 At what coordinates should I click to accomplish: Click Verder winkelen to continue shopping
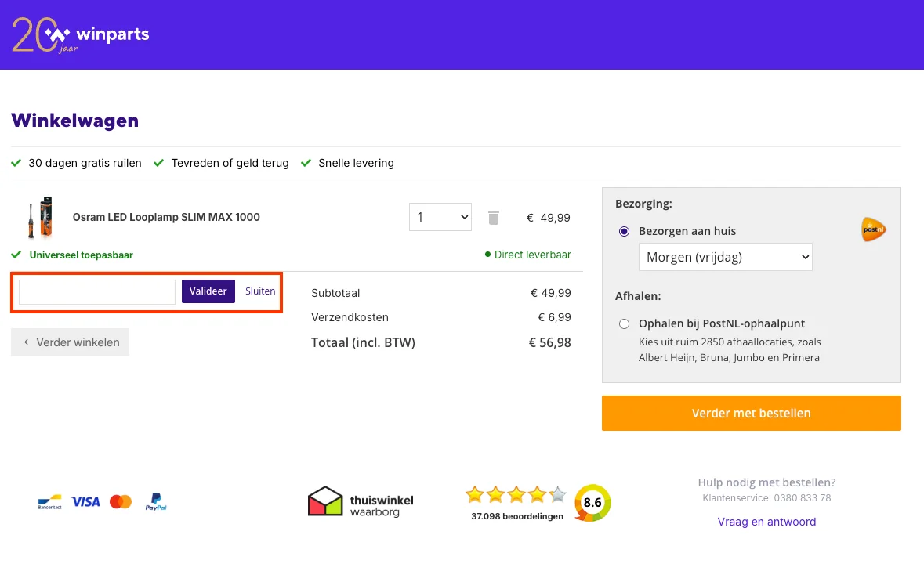[x=70, y=342]
